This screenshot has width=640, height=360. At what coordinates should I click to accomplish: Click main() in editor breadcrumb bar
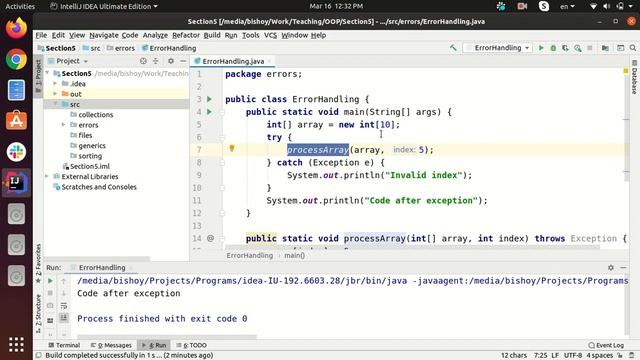[295, 256]
